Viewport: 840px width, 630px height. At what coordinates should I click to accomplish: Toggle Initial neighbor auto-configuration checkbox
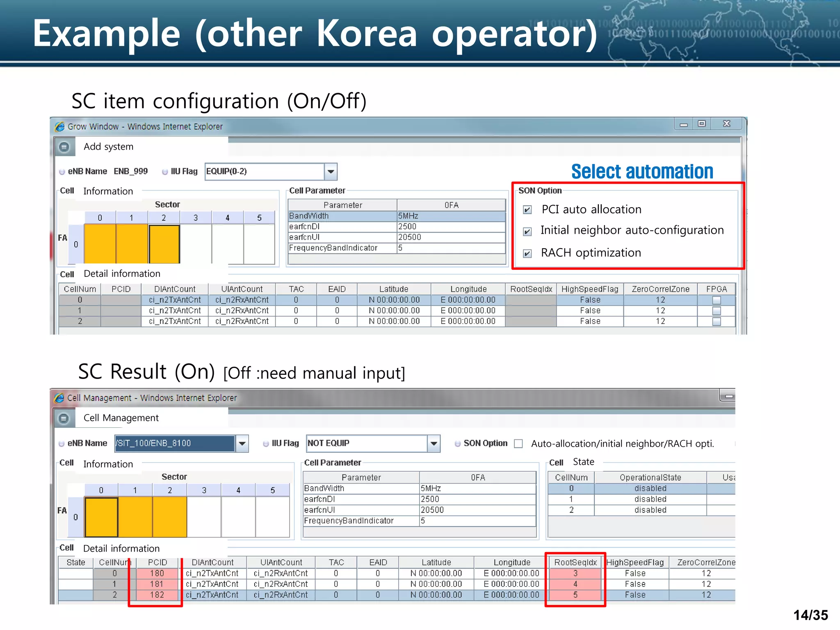click(x=527, y=231)
